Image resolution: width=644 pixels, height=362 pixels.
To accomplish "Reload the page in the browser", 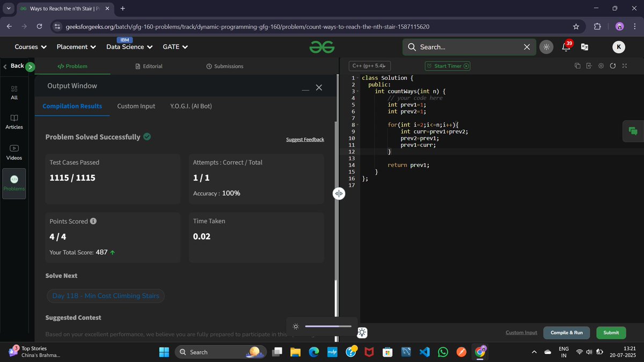I will click(x=40, y=26).
